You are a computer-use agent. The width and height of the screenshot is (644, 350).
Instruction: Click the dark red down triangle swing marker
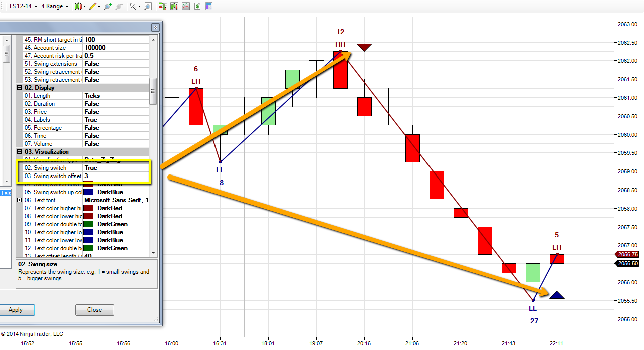tap(364, 47)
